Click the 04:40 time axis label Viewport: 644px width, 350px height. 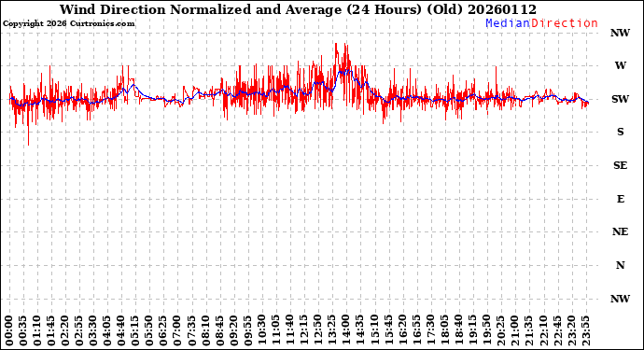(121, 331)
